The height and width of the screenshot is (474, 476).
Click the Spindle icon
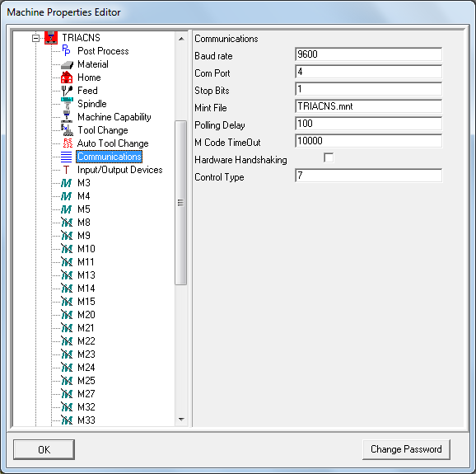coord(67,104)
